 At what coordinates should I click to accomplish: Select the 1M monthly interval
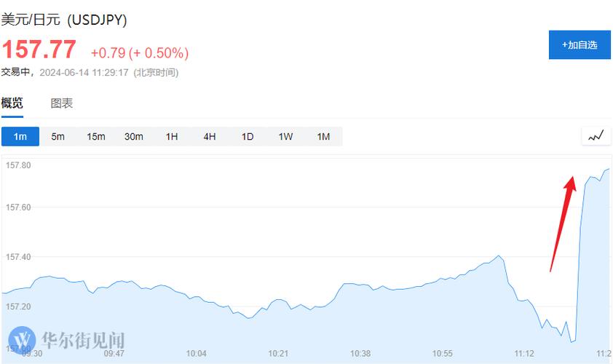(x=323, y=136)
